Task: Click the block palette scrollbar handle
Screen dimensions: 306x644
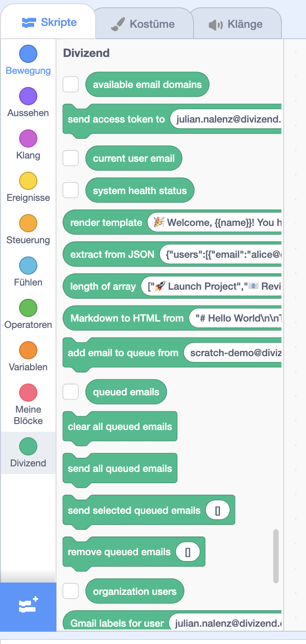Action: (276, 556)
